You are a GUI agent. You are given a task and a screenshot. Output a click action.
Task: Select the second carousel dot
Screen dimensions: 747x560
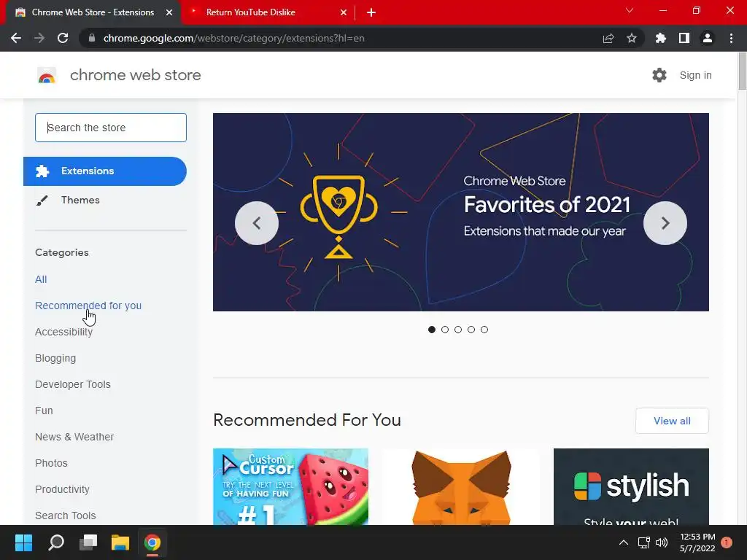coord(445,330)
